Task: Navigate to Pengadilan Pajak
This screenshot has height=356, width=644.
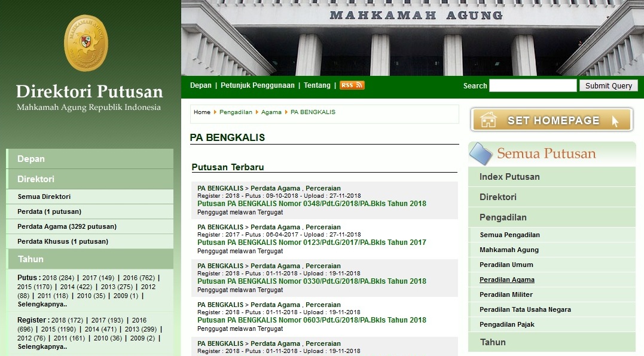Action: tap(506, 324)
